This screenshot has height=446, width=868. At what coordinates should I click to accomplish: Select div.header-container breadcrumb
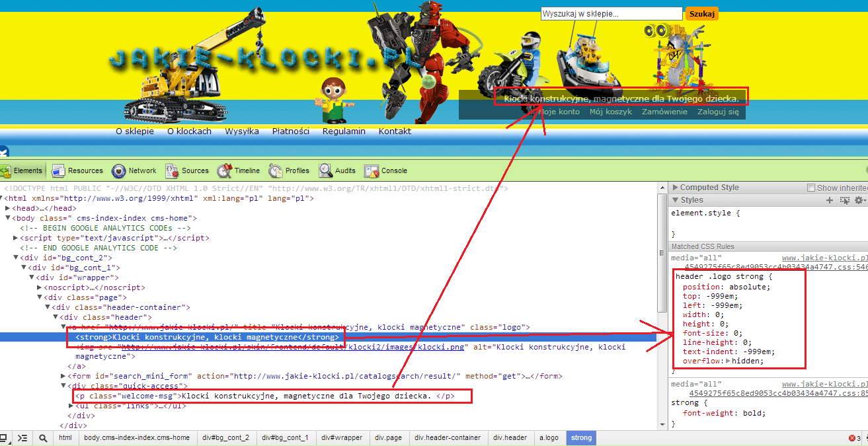tap(448, 438)
